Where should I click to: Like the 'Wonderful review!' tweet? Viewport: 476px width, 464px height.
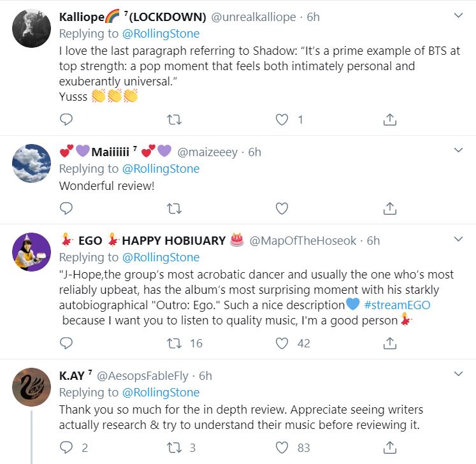click(x=282, y=208)
